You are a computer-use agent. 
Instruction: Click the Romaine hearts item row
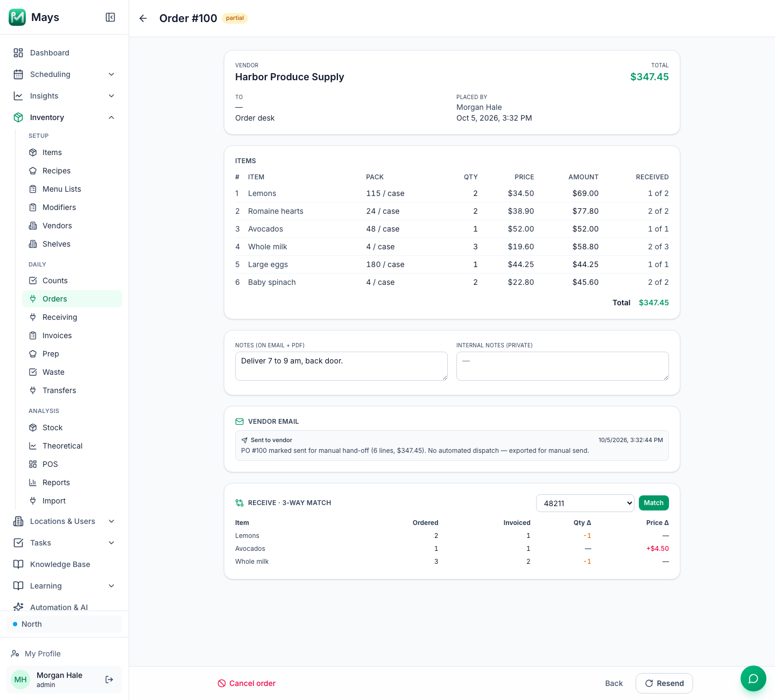tap(452, 211)
